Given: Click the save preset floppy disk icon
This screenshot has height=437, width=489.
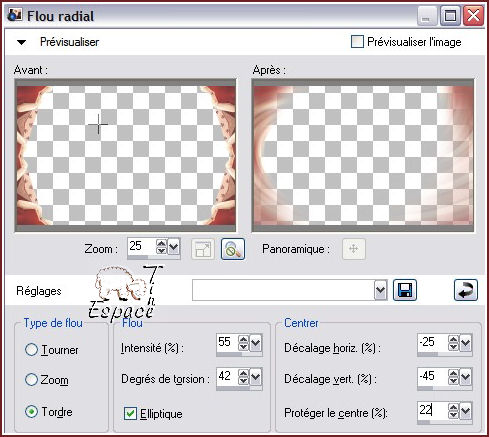Looking at the screenshot, I should coord(405,290).
